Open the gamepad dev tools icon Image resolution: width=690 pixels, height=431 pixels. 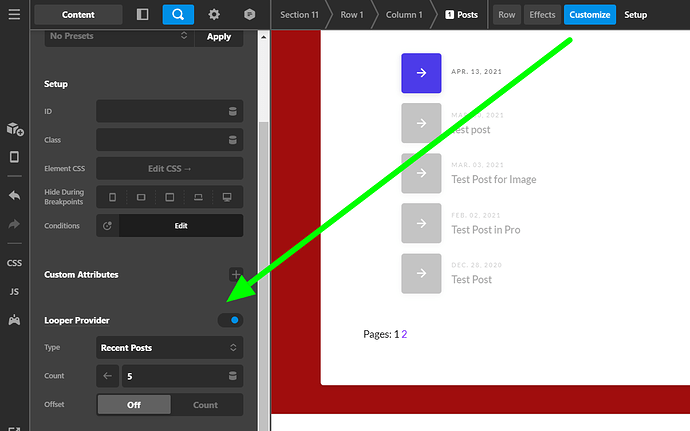pyautogui.click(x=14, y=320)
